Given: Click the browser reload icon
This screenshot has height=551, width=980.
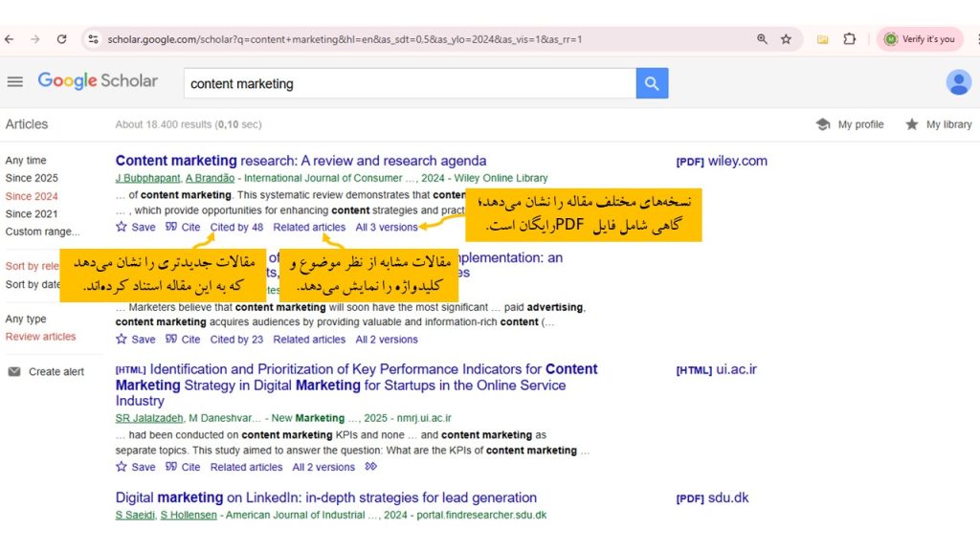Looking at the screenshot, I should (x=61, y=39).
